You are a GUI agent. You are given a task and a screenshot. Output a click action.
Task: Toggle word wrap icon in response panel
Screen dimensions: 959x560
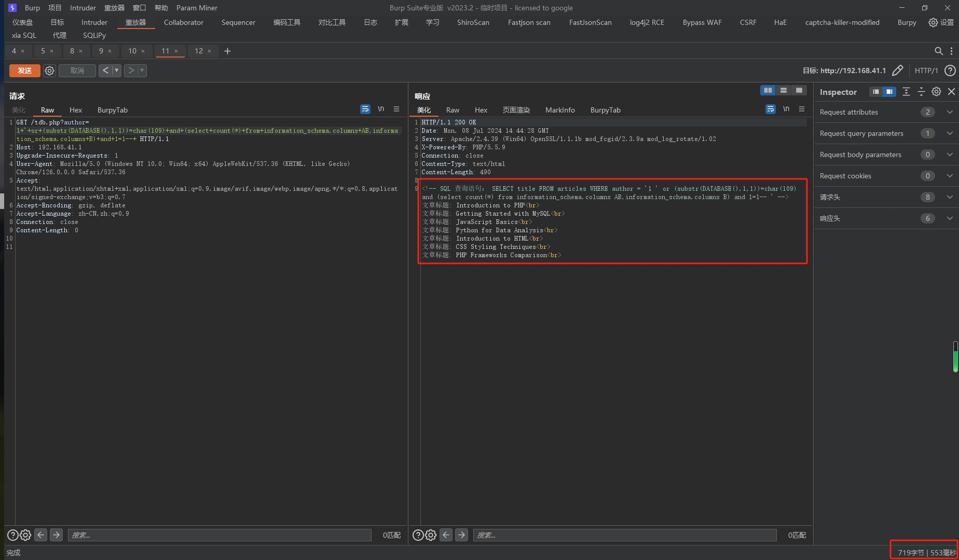point(771,109)
